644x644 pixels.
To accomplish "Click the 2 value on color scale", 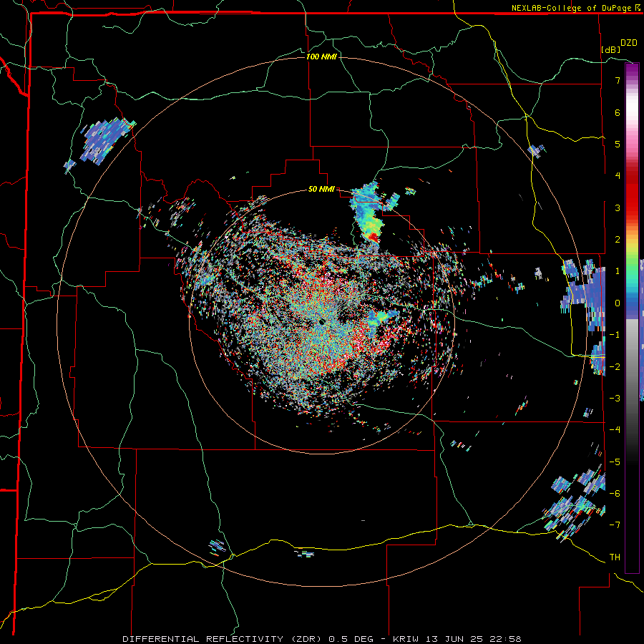I will (x=618, y=240).
